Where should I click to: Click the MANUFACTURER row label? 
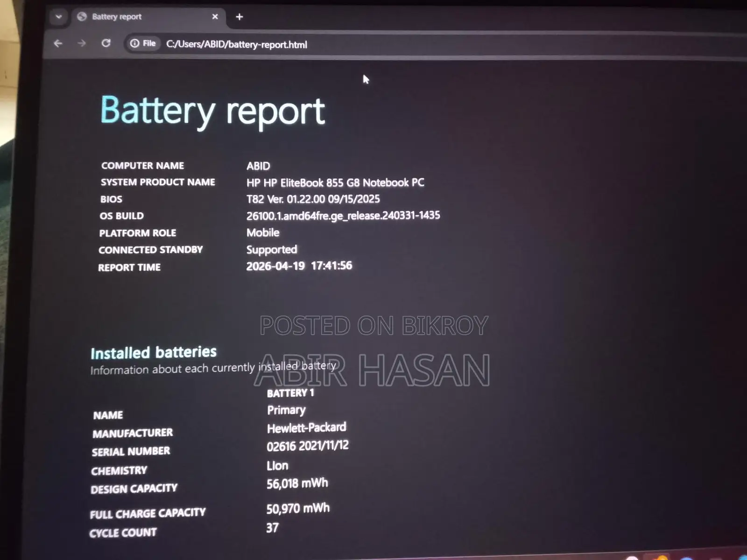(133, 434)
